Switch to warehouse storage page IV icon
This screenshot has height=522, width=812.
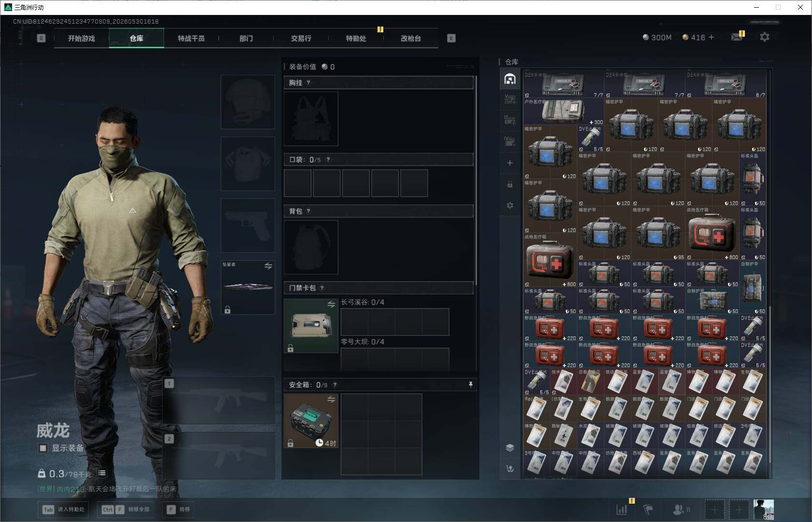coord(510,141)
